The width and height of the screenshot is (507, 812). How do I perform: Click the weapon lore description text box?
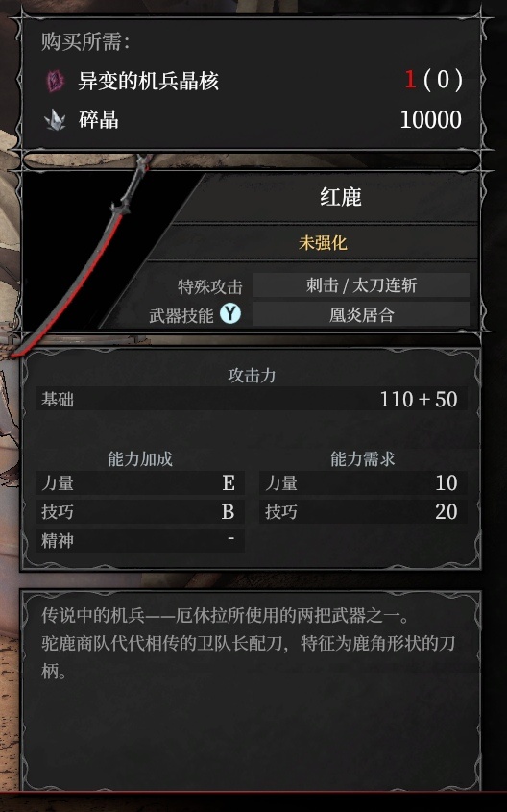tap(251, 690)
